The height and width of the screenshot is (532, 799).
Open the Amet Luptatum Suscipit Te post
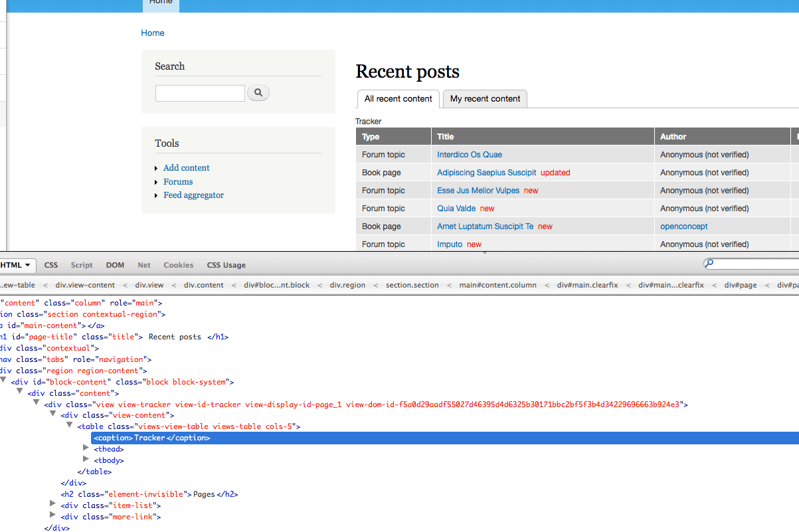click(485, 226)
